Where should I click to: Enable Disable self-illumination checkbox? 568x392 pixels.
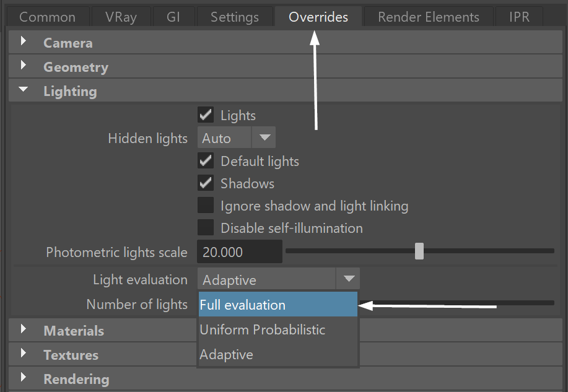pyautogui.click(x=206, y=228)
